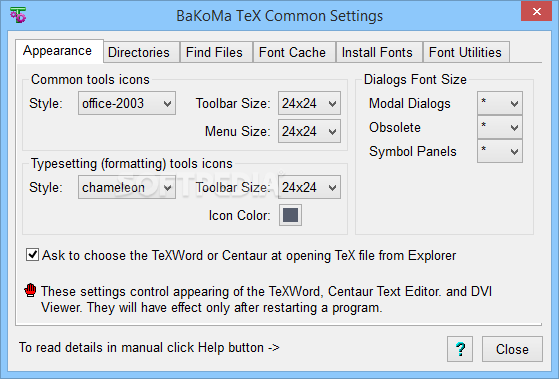Expand the Obsolete font size dropdown
Screen dimensions: 559x379
tap(500, 127)
